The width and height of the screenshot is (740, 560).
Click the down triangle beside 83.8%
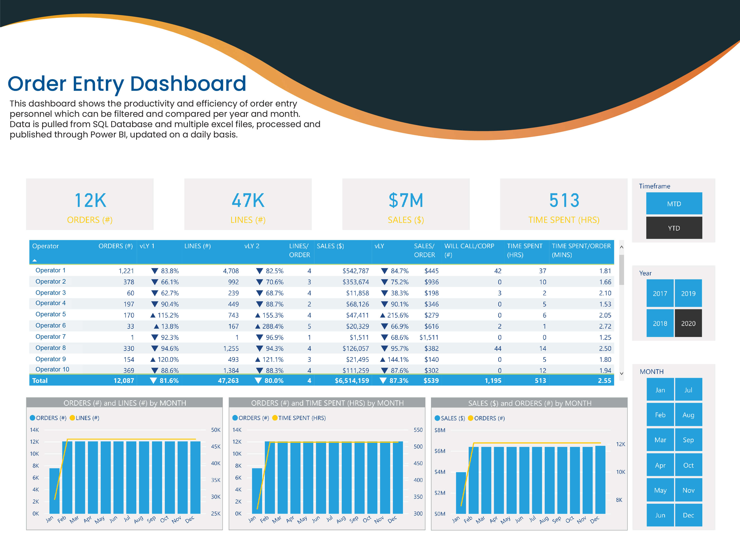coord(155,271)
